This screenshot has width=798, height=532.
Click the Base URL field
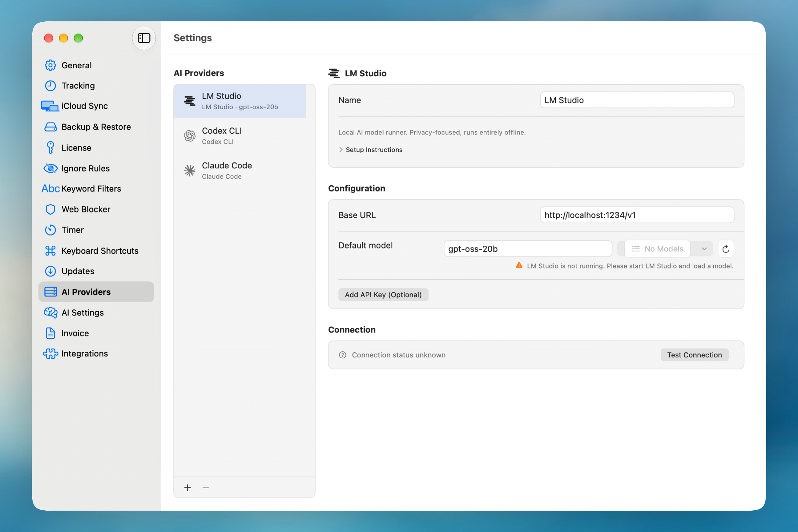pyautogui.click(x=637, y=215)
